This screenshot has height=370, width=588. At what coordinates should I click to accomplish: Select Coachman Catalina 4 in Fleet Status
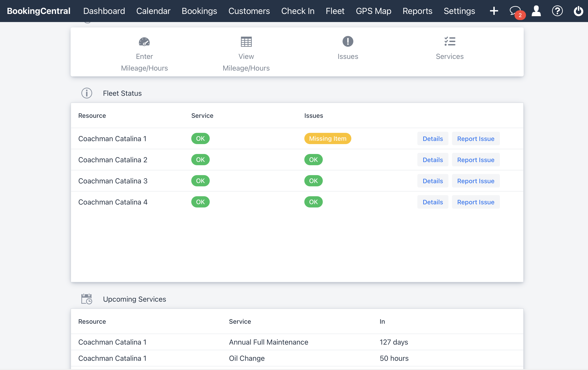click(x=113, y=202)
